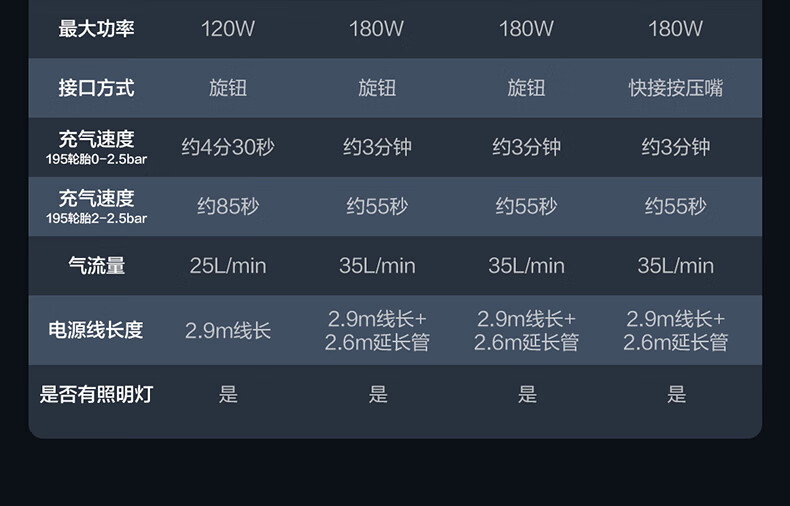Select the 电源线长度 row header
This screenshot has height=506, width=790.
tap(96, 330)
